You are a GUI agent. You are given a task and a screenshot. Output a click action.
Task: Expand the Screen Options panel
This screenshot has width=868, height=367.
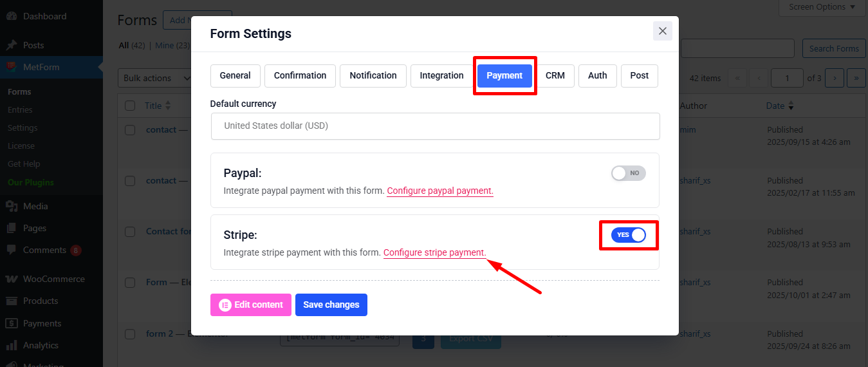pos(822,7)
